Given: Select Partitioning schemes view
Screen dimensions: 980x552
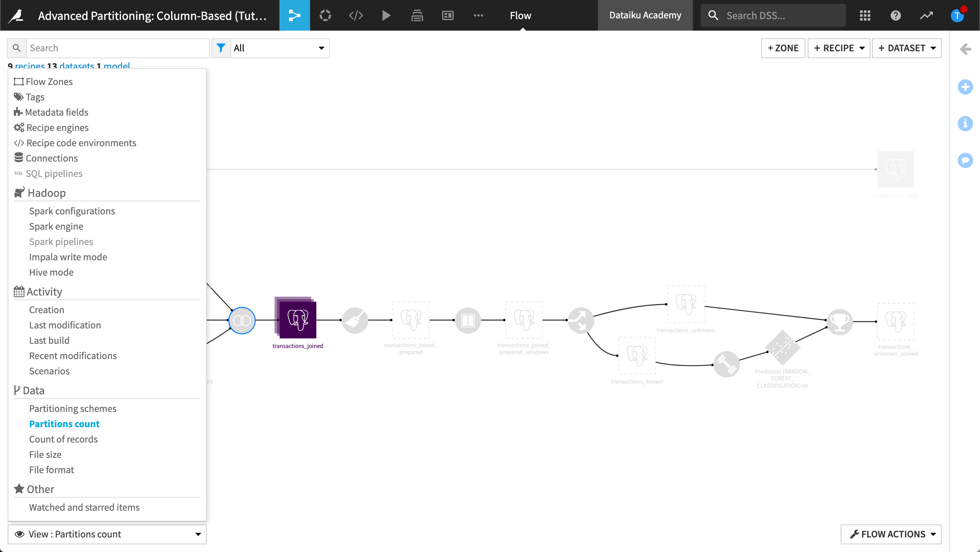Looking at the screenshot, I should point(73,408).
